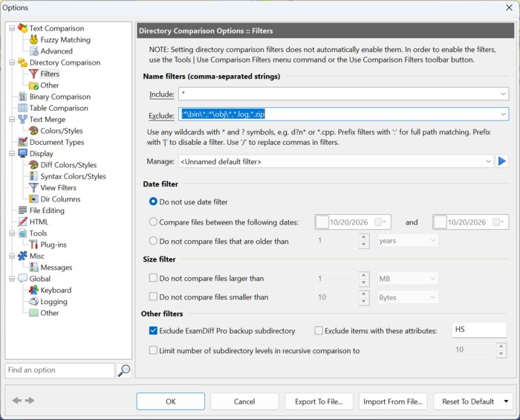
Task: Click the Text Merge icon
Action: [x=22, y=120]
